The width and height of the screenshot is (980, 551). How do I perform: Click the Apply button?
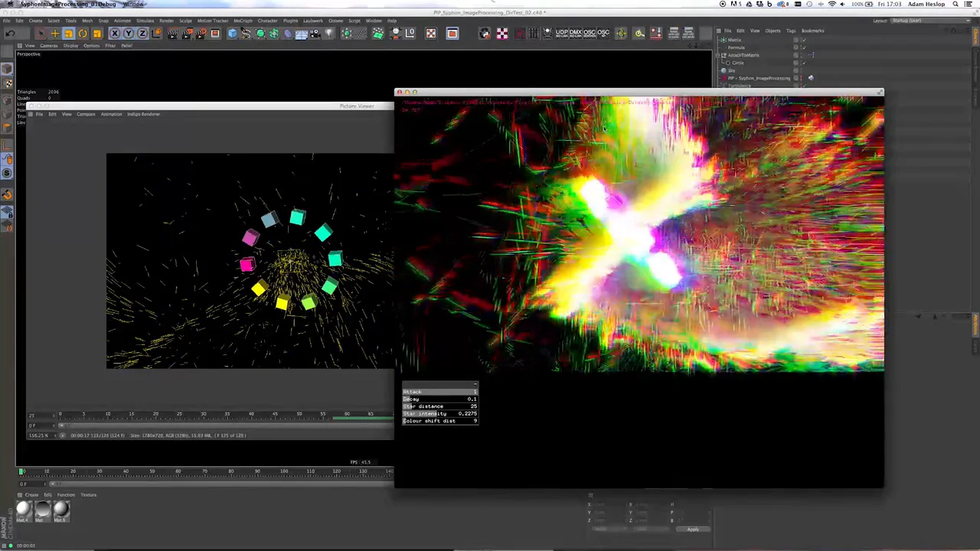(692, 530)
